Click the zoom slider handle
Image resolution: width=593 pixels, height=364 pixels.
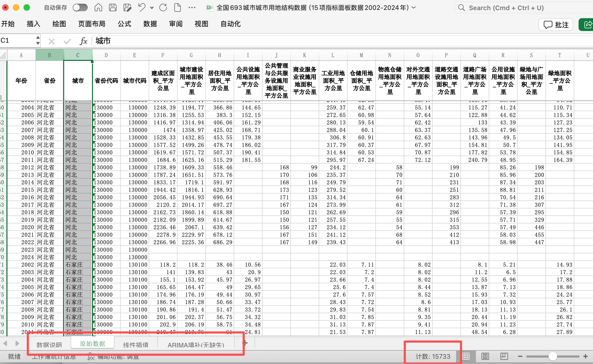coord(553,356)
